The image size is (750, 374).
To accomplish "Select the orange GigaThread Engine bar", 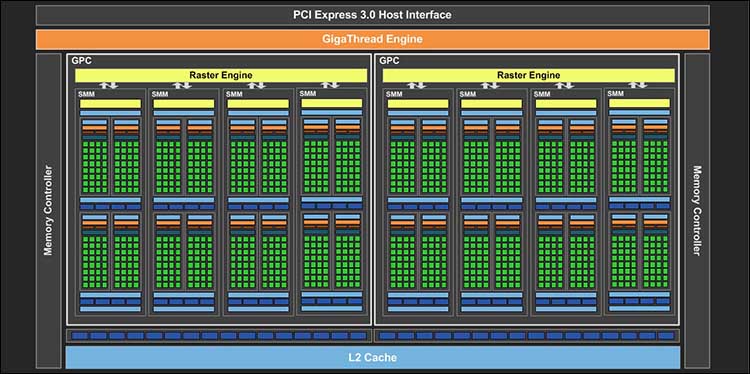I will [x=372, y=39].
